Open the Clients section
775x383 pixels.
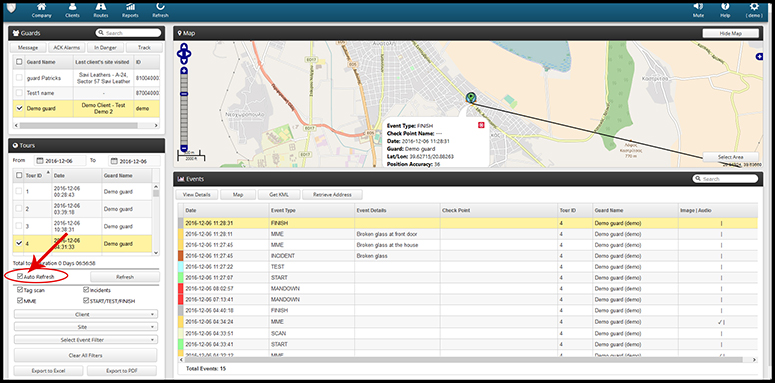pyautogui.click(x=72, y=9)
